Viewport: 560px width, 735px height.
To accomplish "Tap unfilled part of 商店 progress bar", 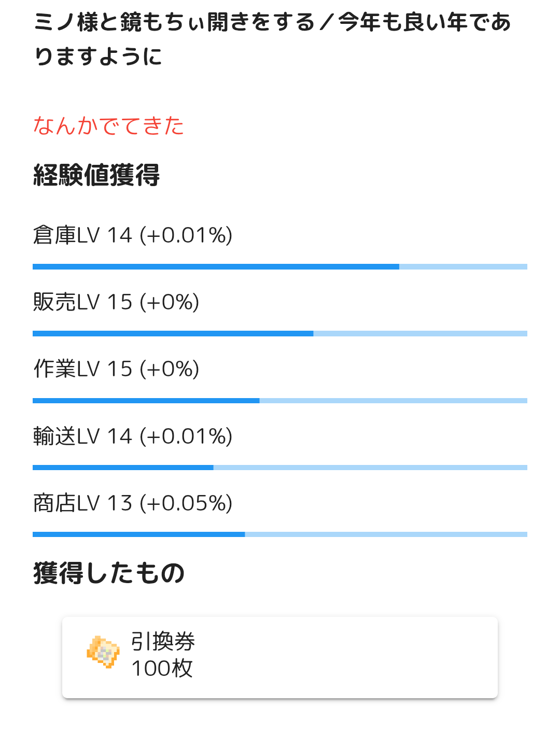I will (x=386, y=534).
